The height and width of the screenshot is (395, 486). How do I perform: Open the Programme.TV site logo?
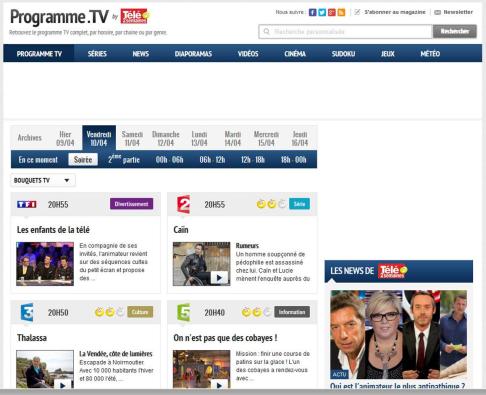(59, 17)
